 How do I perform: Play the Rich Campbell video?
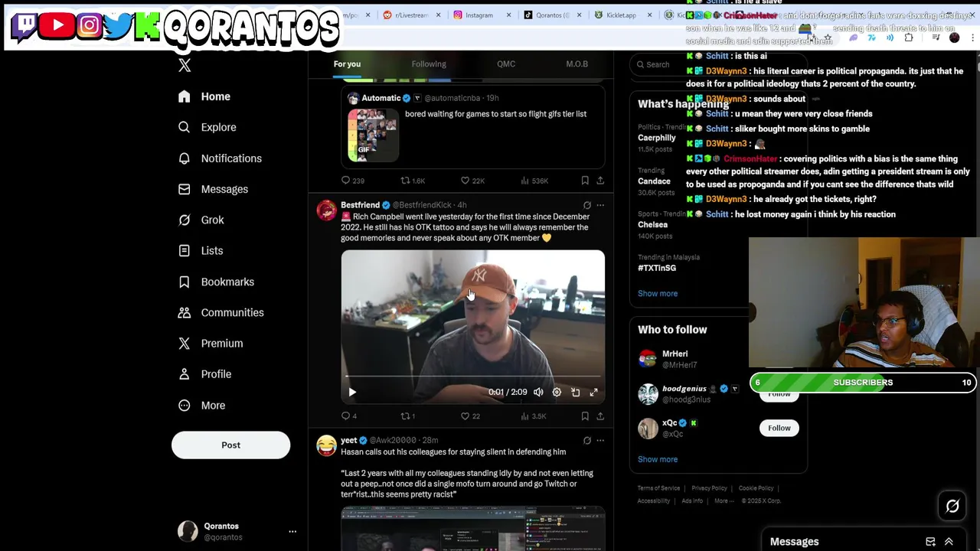(352, 392)
